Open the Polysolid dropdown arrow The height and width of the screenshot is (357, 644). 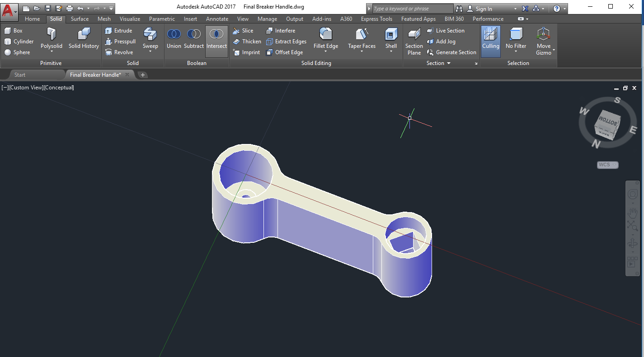coord(52,51)
